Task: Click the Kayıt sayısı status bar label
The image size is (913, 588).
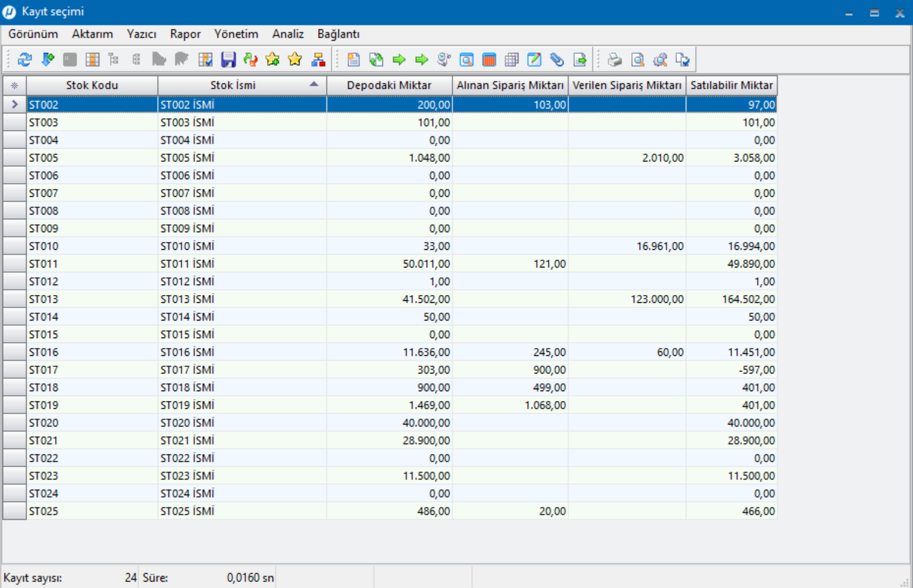Action: point(33,578)
